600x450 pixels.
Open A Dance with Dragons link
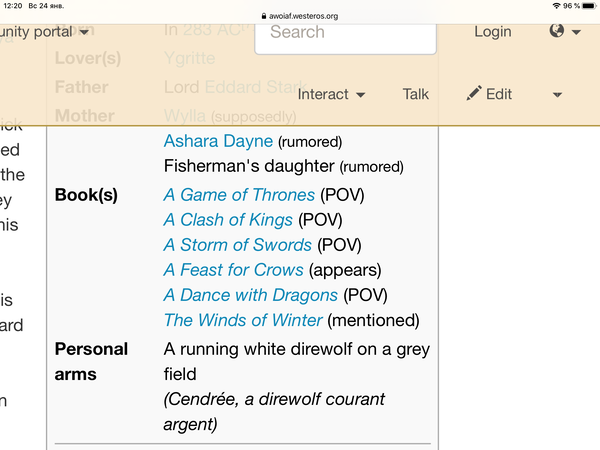click(x=251, y=295)
